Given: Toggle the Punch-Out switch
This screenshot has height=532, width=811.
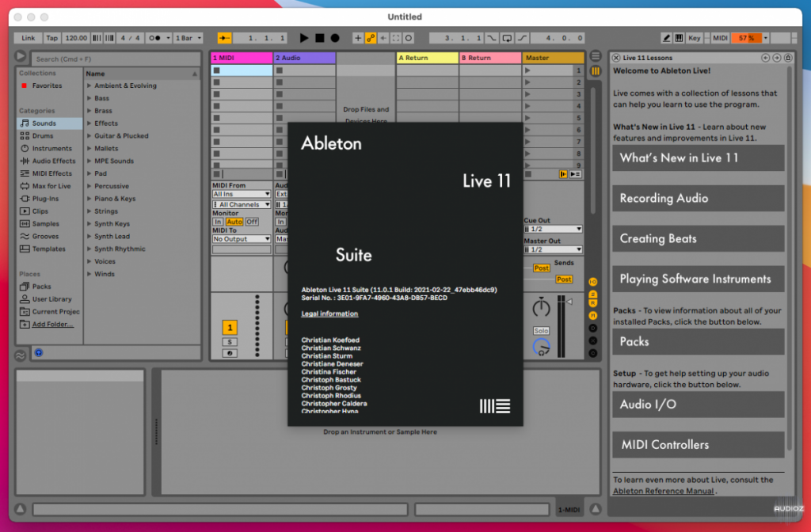Looking at the screenshot, I should (x=523, y=38).
